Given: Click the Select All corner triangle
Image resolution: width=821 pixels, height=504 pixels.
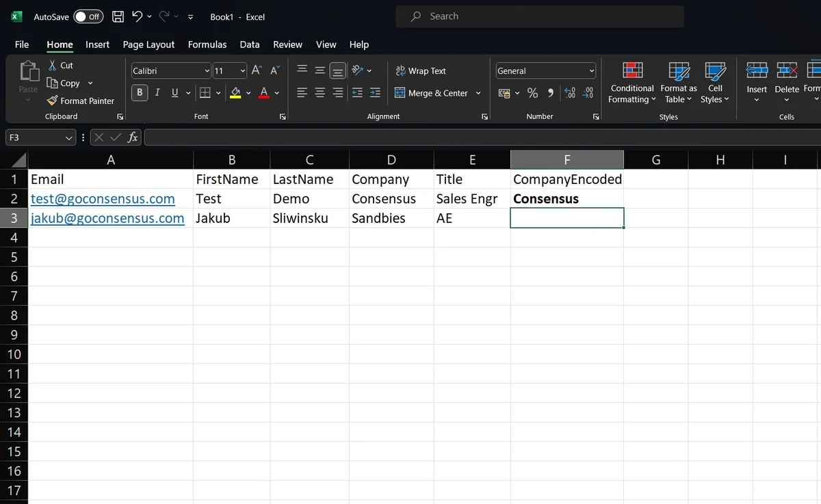Looking at the screenshot, I should click(x=18, y=161).
